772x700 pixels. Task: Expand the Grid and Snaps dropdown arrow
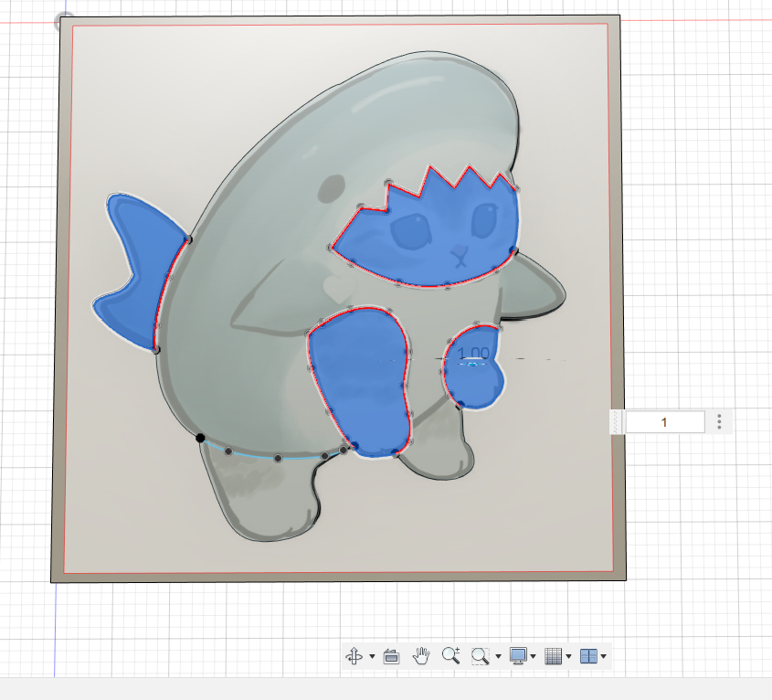[568, 657]
